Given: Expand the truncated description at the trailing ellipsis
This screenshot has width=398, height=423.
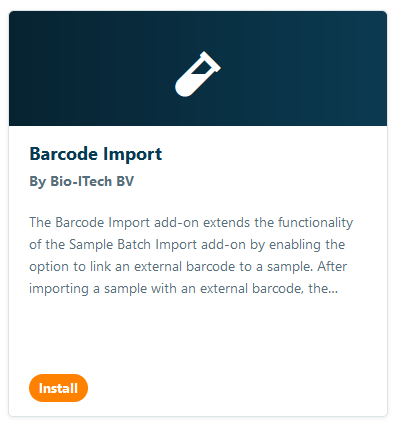Looking at the screenshot, I should coord(333,289).
